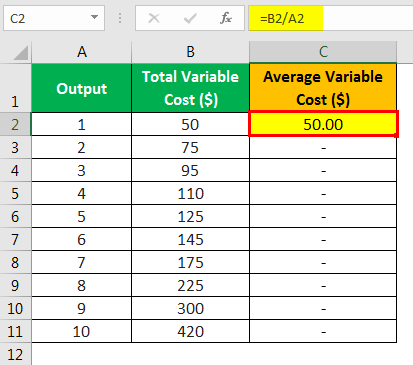Select column B header
This screenshot has height=365, width=413.
[190, 52]
